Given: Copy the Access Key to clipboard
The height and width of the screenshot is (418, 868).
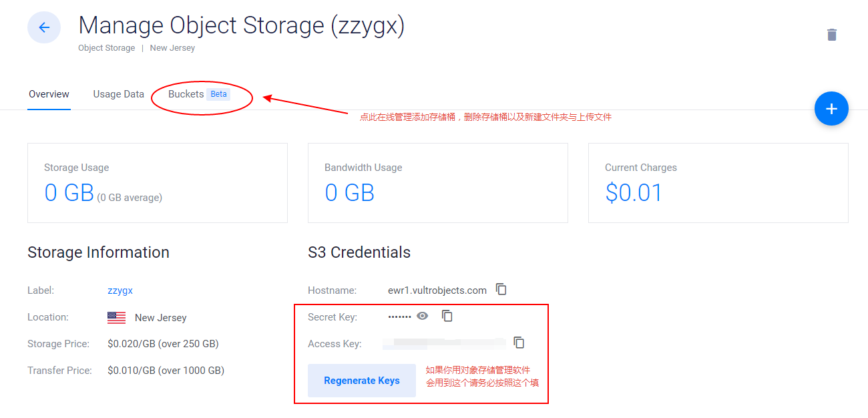Looking at the screenshot, I should coord(519,343).
